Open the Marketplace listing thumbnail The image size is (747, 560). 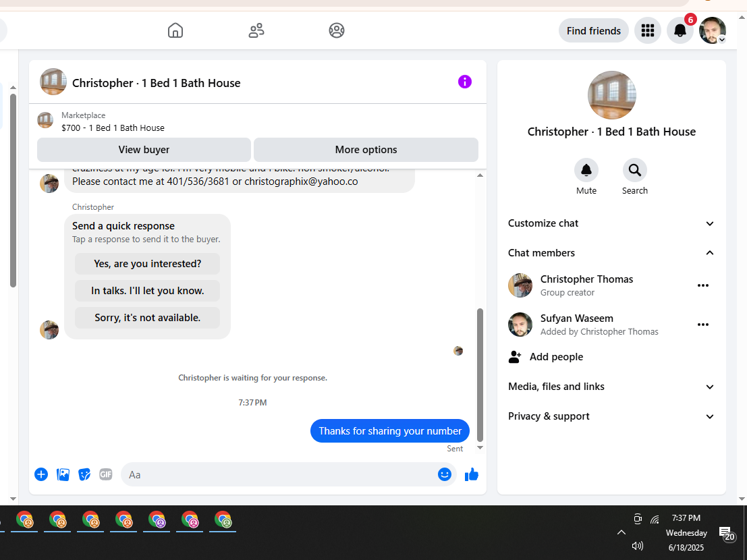45,120
